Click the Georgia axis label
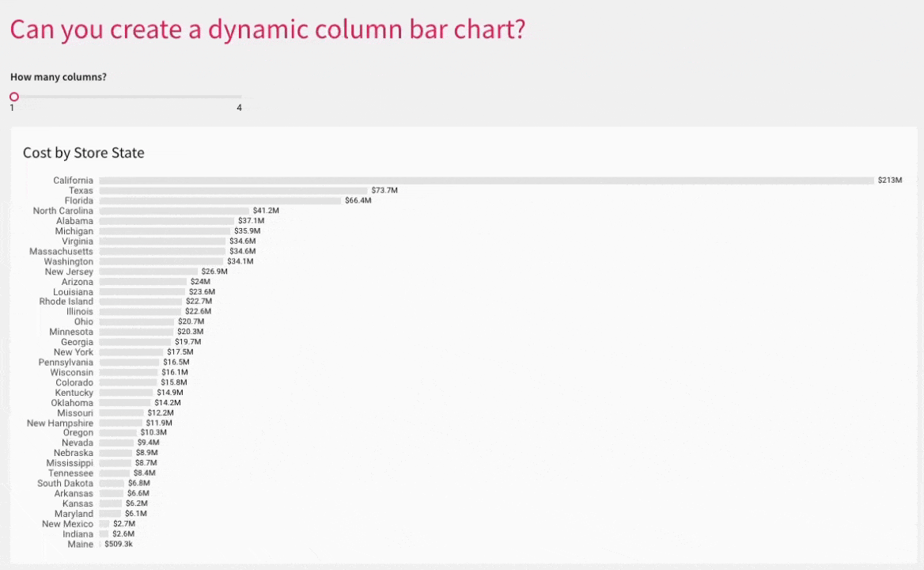 (77, 342)
